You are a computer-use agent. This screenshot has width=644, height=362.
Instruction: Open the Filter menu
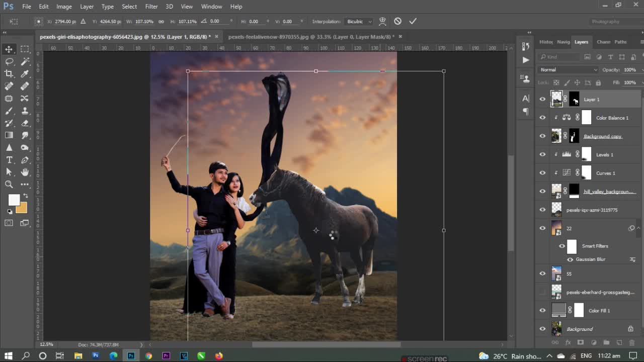point(151,7)
